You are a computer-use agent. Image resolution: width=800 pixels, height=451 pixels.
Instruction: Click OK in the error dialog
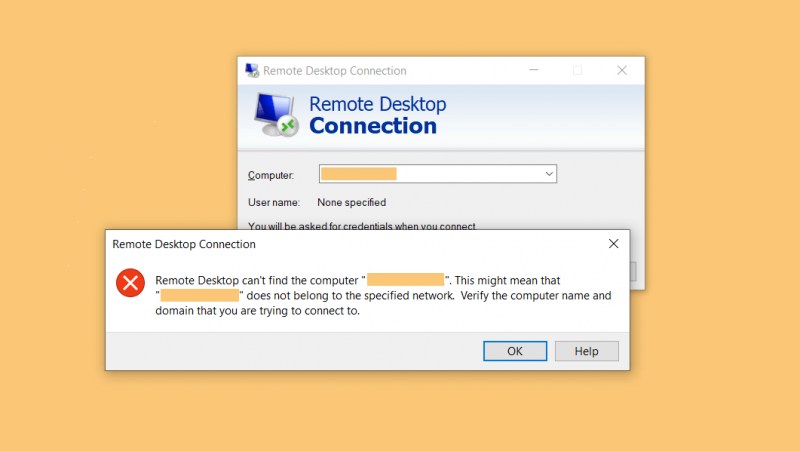(515, 351)
